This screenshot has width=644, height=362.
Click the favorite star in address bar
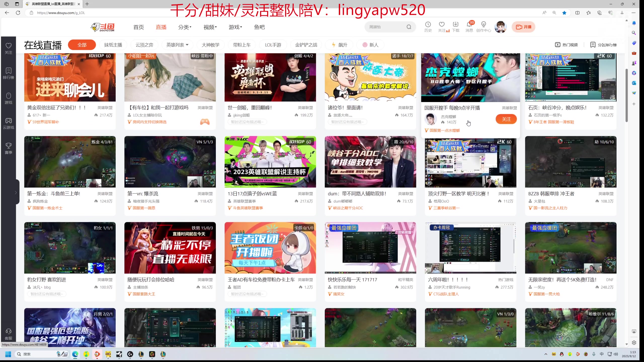click(564, 13)
